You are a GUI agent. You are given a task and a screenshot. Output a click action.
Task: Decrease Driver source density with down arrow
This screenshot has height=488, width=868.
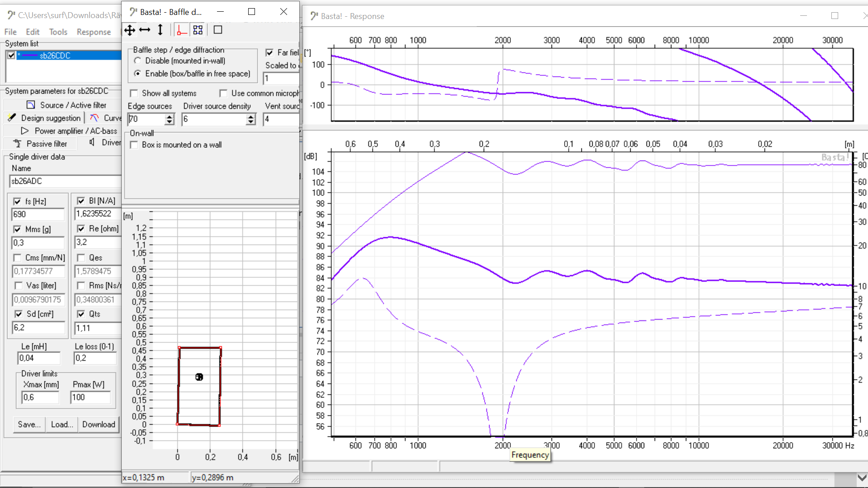[x=251, y=122]
